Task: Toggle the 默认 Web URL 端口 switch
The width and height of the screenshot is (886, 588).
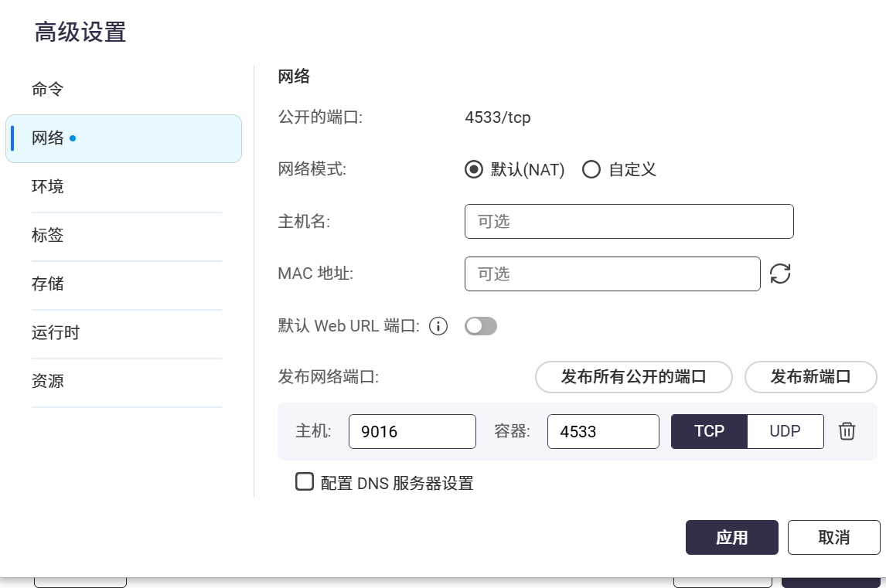Action: pyautogui.click(x=480, y=326)
